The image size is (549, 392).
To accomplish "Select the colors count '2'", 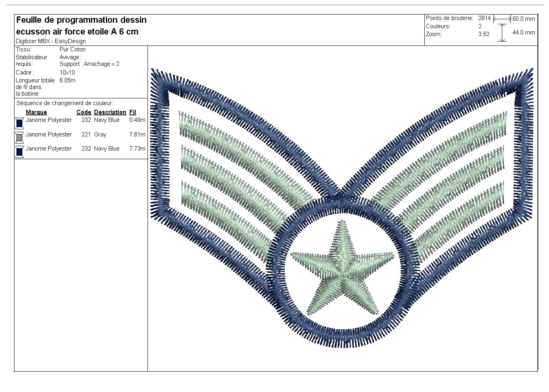I will (480, 26).
